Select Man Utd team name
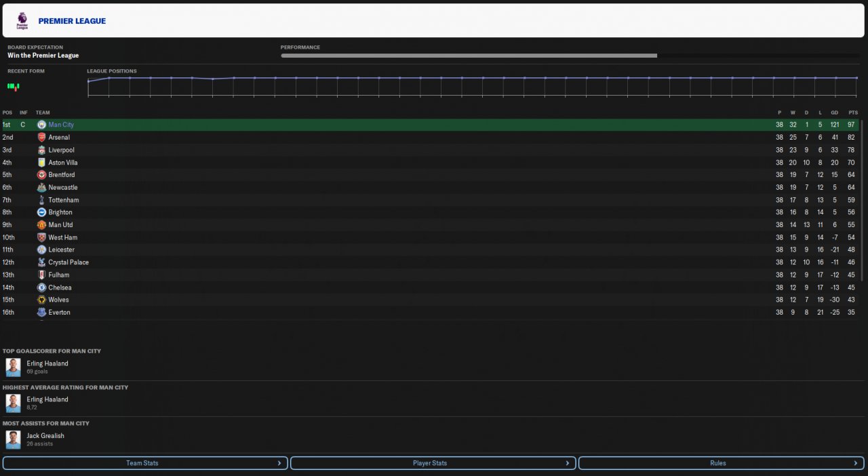Viewport: 868px width, 476px height. point(60,224)
